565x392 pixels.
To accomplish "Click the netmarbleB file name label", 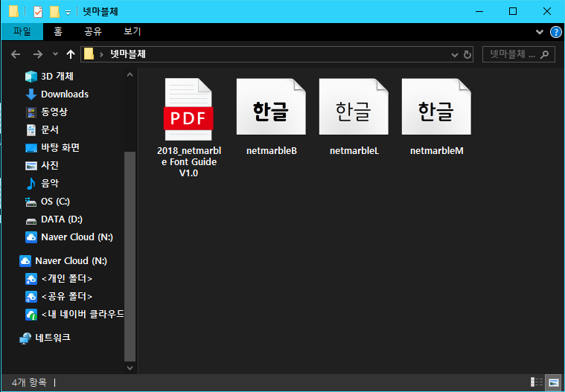I will [271, 151].
